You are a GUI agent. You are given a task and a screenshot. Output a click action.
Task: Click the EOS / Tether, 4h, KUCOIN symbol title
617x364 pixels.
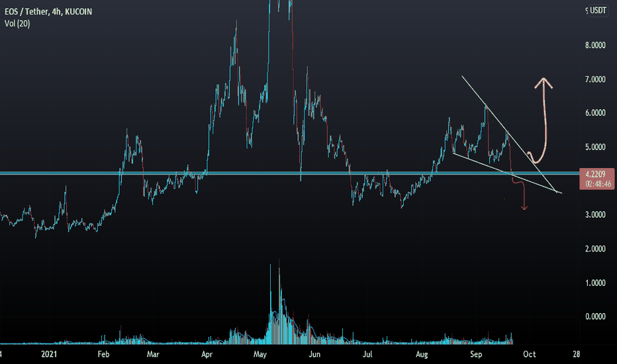(x=48, y=11)
